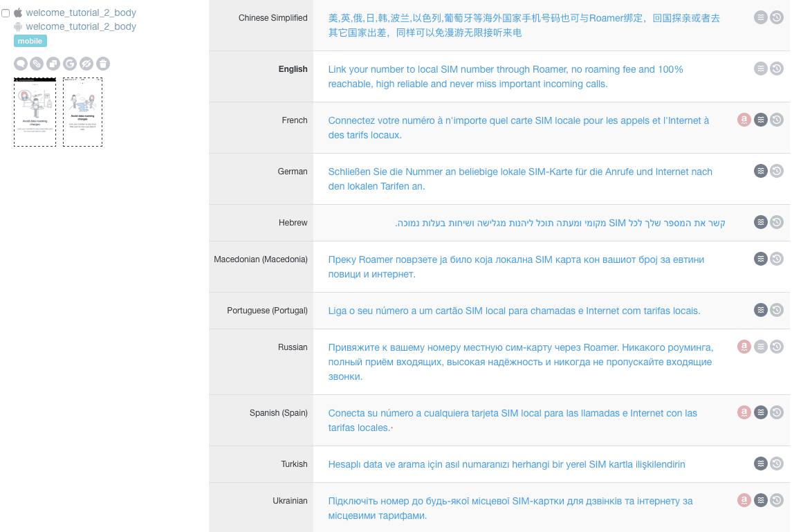The image size is (792, 532).
Task: Click the paperclip link icon under the key
Action: [x=37, y=64]
